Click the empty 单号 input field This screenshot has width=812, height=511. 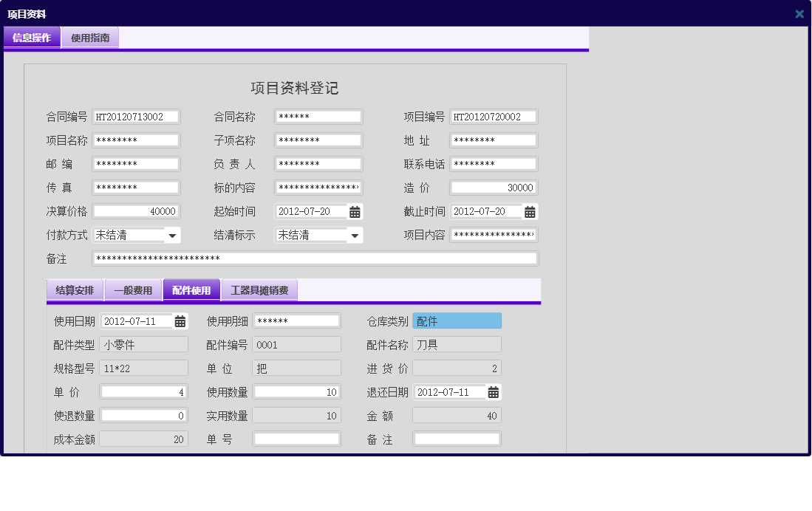[297, 439]
